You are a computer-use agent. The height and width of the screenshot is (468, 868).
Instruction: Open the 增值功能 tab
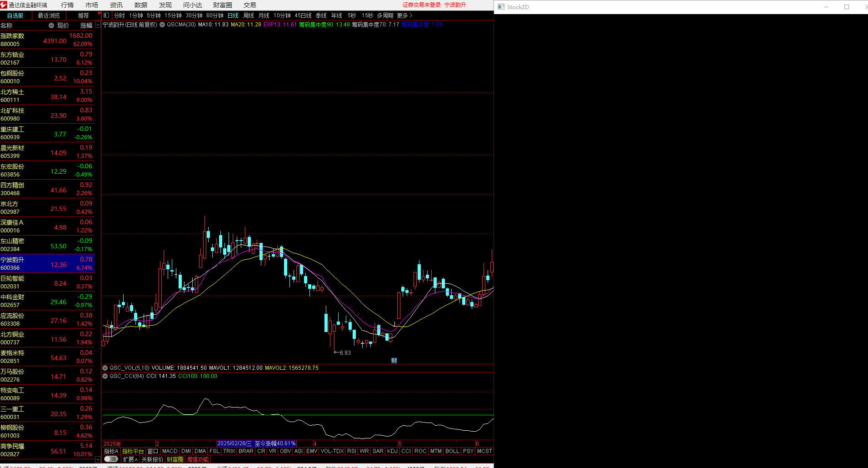click(198, 459)
